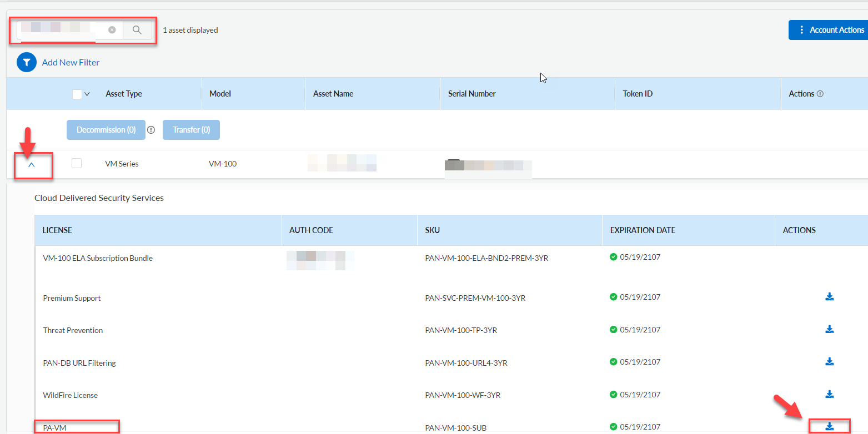Open the dropdown arrow beside the header checkbox
This screenshot has height=434, width=868.
pyautogui.click(x=87, y=94)
